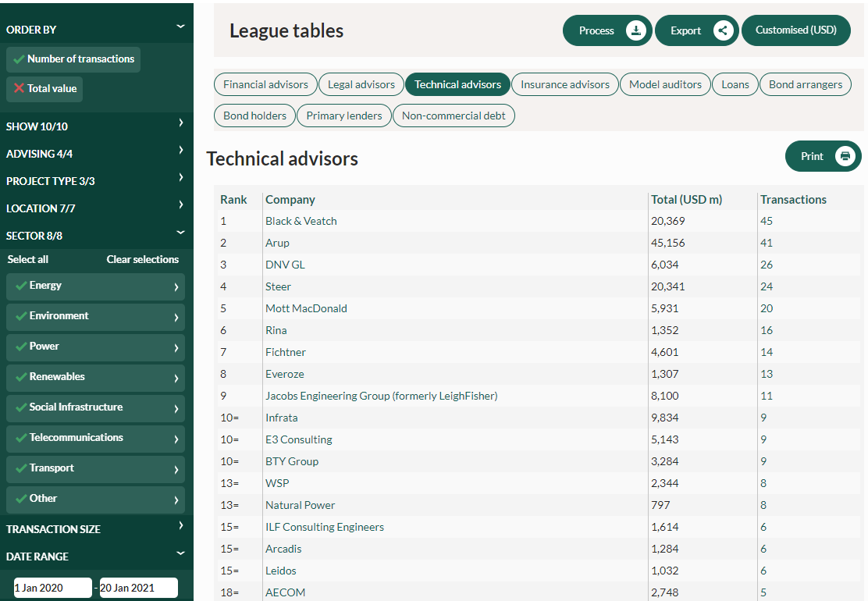The height and width of the screenshot is (601, 868).
Task: Uncheck the Renewables sector filter
Action: (22, 377)
